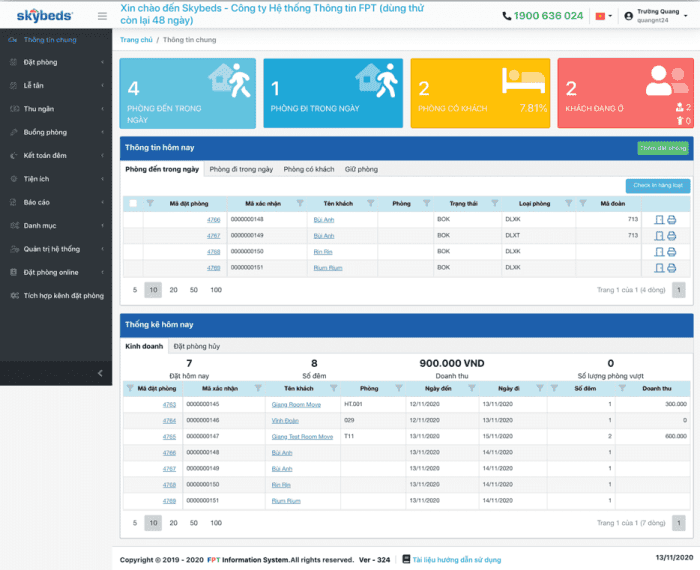Click the skybeds logo
This screenshot has height=570, width=700.
[x=45, y=16]
